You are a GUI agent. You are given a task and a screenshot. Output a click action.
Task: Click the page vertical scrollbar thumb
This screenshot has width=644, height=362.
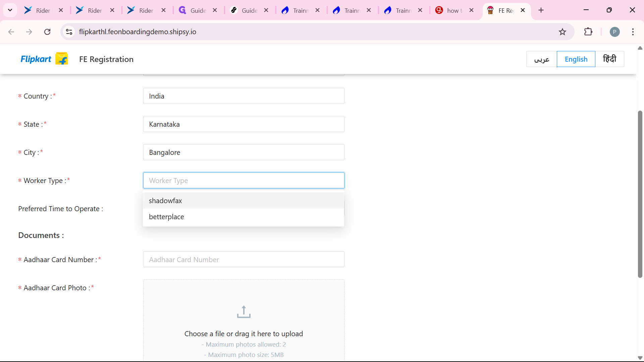640,194
